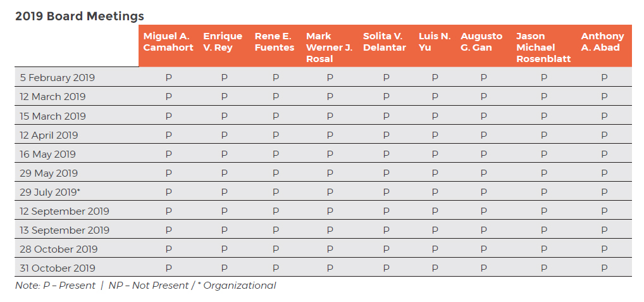
Task: Click the 12 April 2019 row label
Action: (x=49, y=135)
